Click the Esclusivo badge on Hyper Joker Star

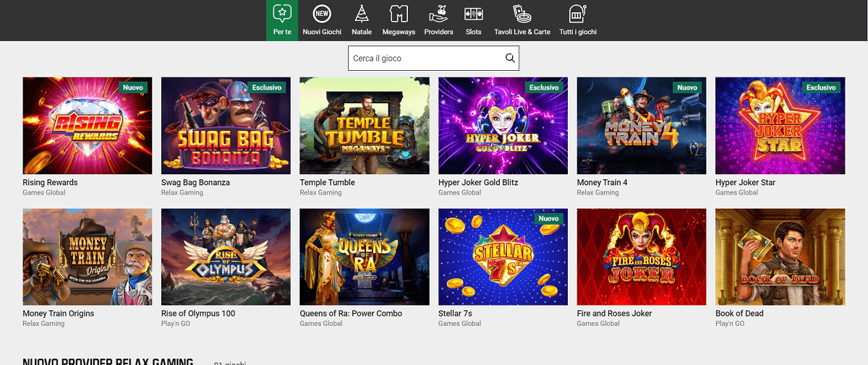click(822, 87)
